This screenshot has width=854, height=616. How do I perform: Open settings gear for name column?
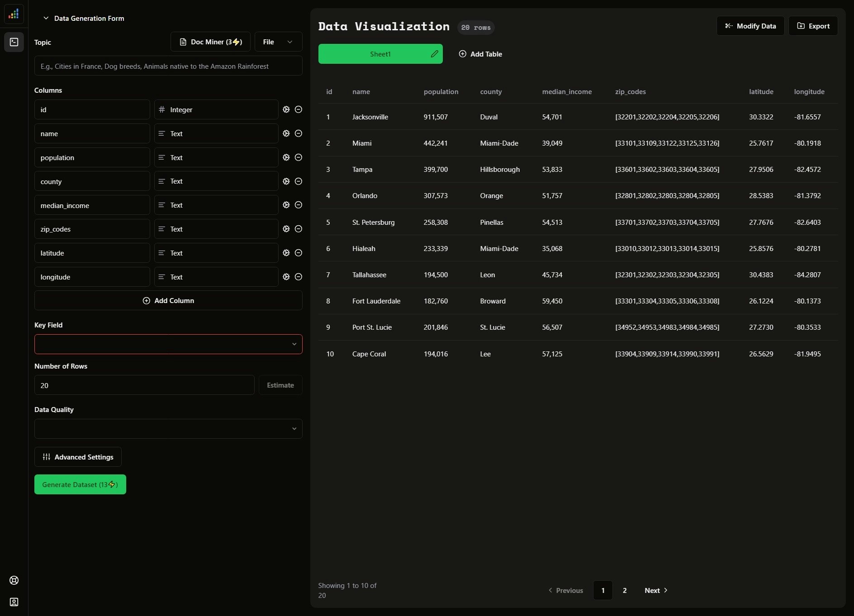pos(286,133)
